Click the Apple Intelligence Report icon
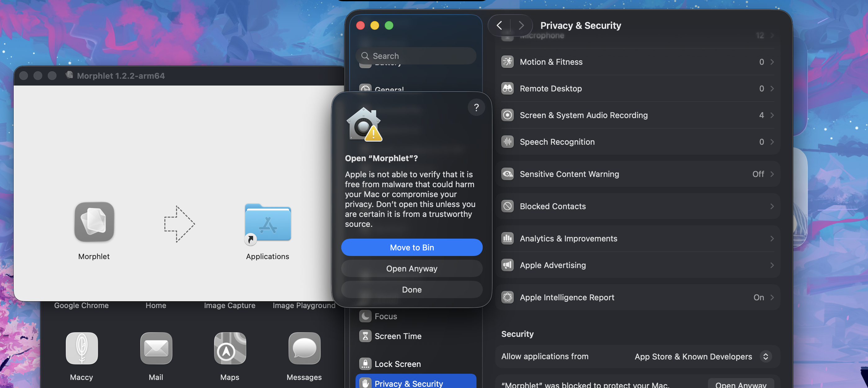868x388 pixels. [507, 298]
